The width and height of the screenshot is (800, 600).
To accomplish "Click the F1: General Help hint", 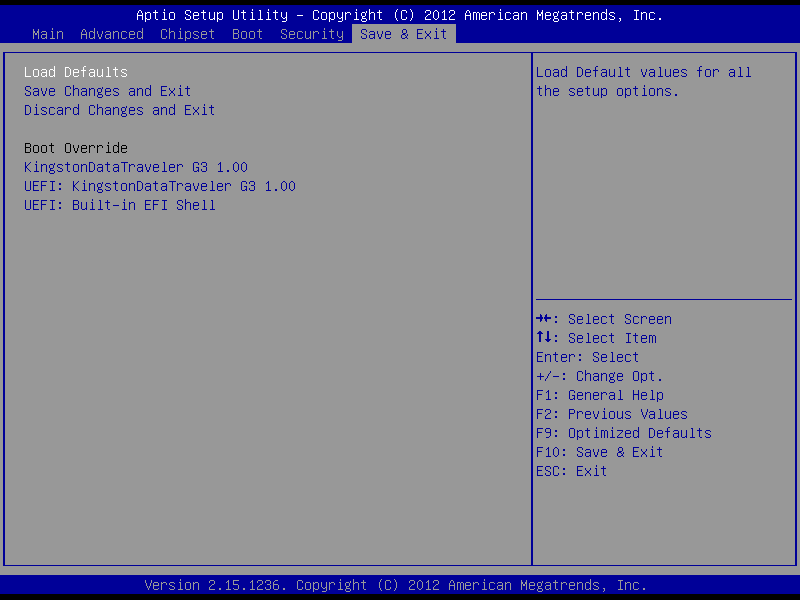I will (x=600, y=395).
